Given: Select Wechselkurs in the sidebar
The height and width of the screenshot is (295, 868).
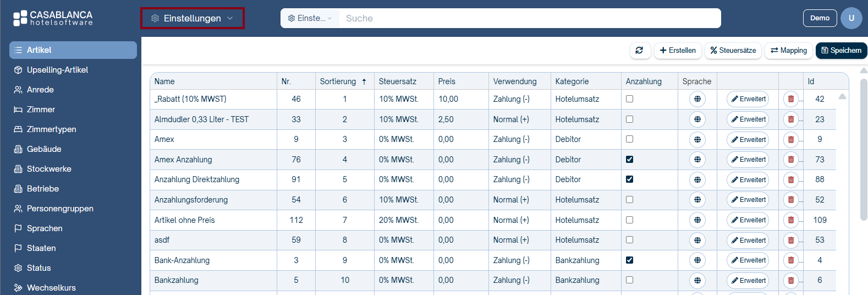Looking at the screenshot, I should coord(73,288).
